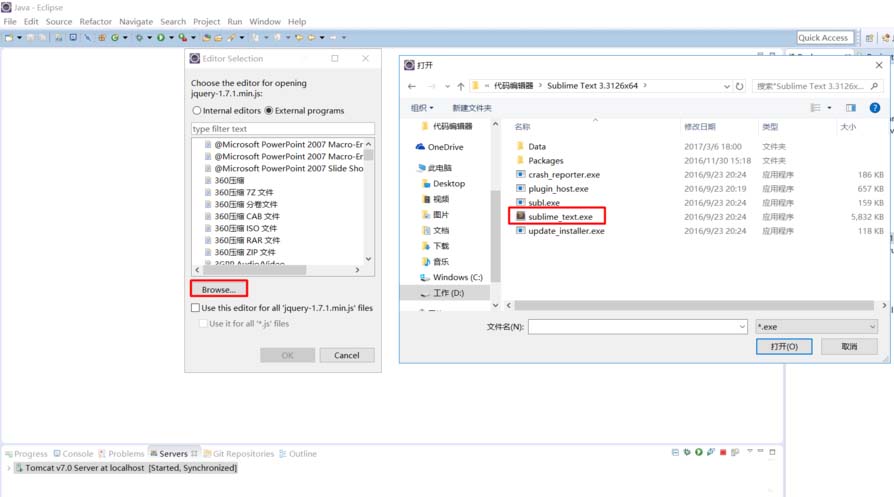
Task: Switch to the Console tab
Action: 73,454
